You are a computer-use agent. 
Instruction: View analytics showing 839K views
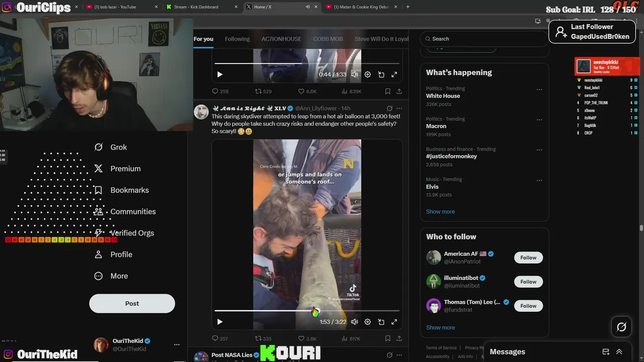click(351, 92)
